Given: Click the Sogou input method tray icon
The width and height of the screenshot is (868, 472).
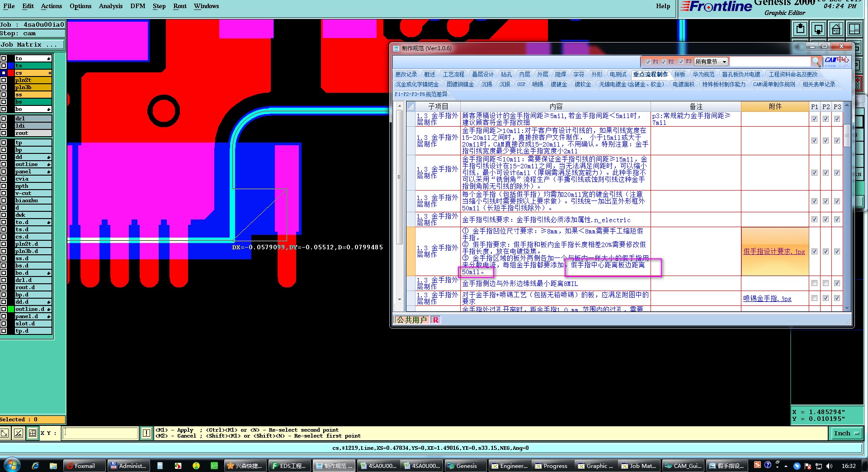Looking at the screenshot, I should [x=757, y=465].
